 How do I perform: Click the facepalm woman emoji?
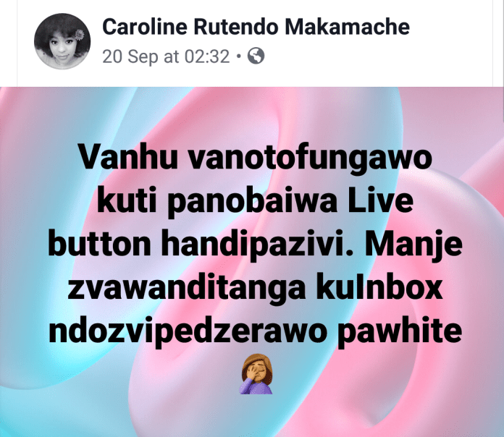click(256, 374)
